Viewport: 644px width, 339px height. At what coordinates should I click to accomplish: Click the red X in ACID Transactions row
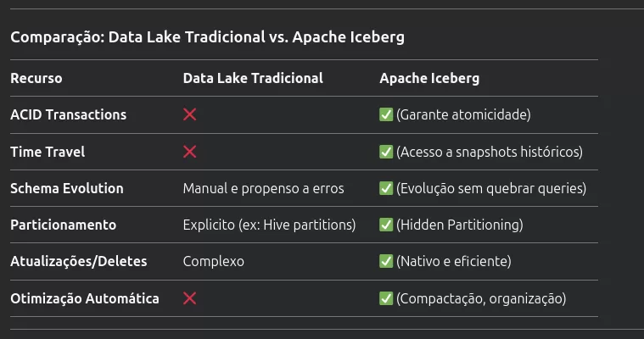190,114
